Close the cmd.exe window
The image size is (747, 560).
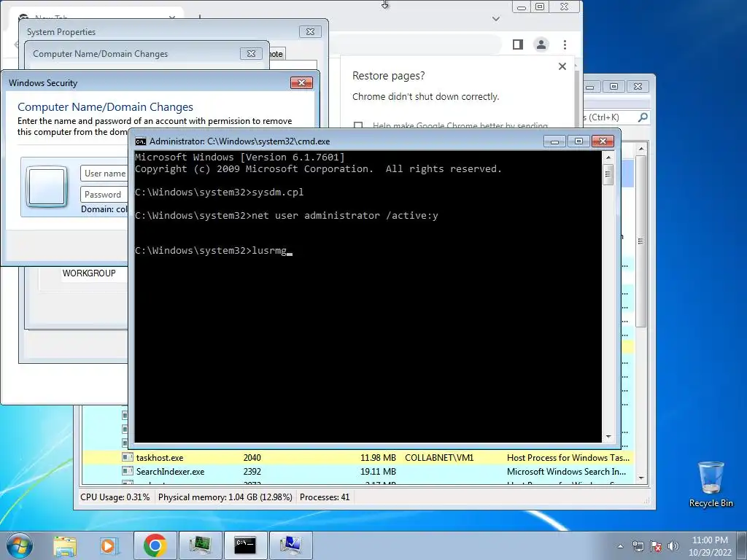[x=603, y=141]
